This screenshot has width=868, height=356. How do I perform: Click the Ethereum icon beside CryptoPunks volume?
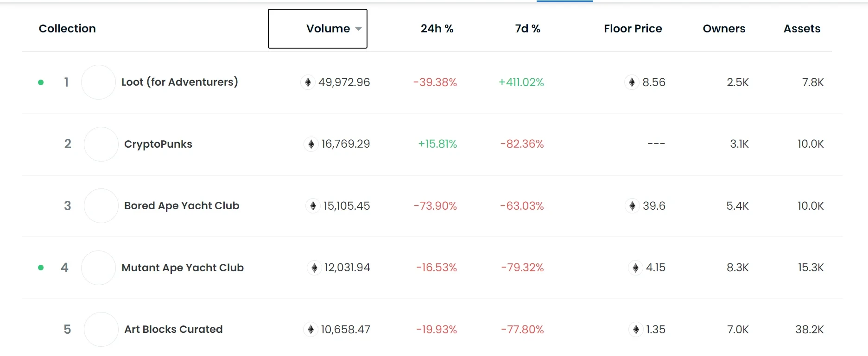point(311,144)
